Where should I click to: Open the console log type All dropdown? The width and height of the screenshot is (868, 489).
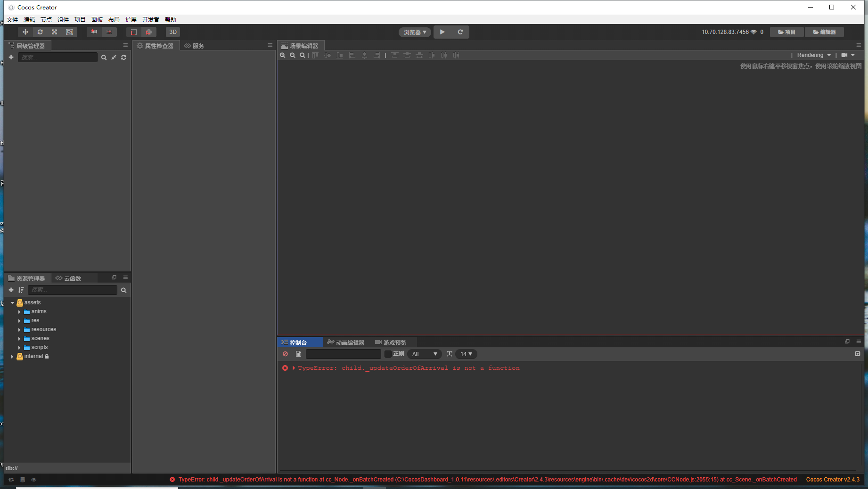coord(425,354)
